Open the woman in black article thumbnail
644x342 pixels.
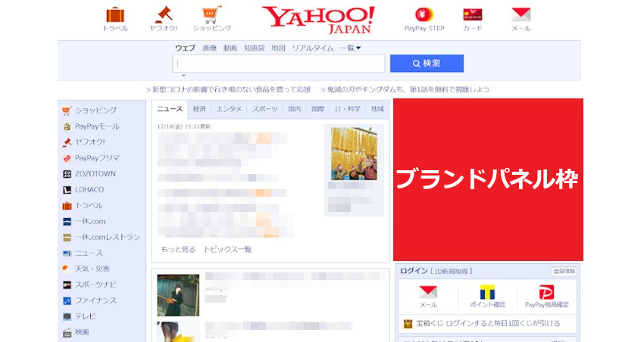click(178, 295)
